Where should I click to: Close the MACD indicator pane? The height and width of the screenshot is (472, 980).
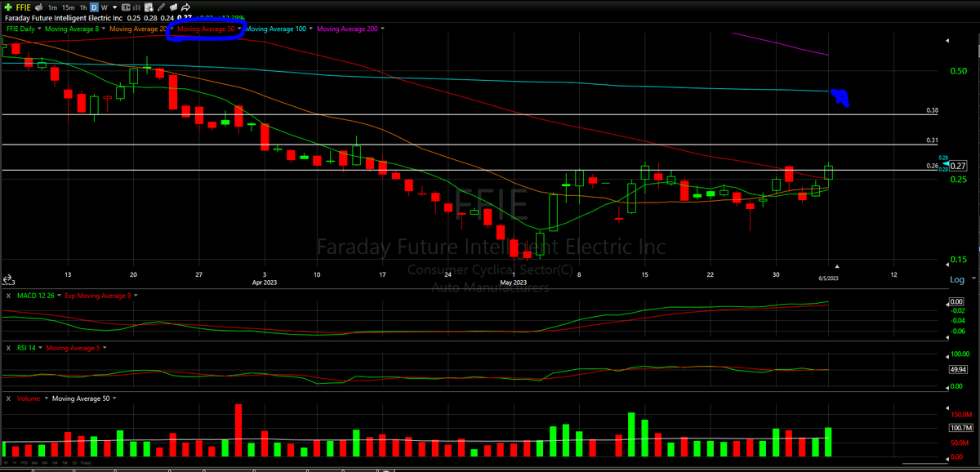tap(8, 295)
